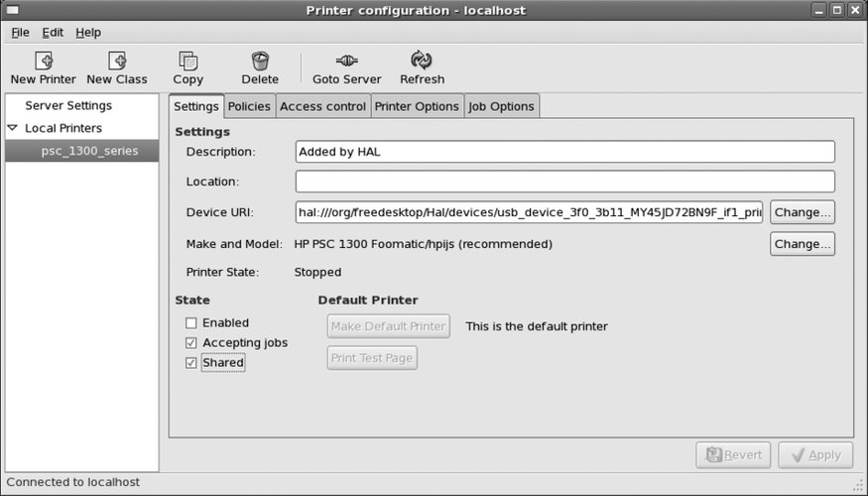
Task: Click the New Class toolbar icon
Action: [x=116, y=62]
